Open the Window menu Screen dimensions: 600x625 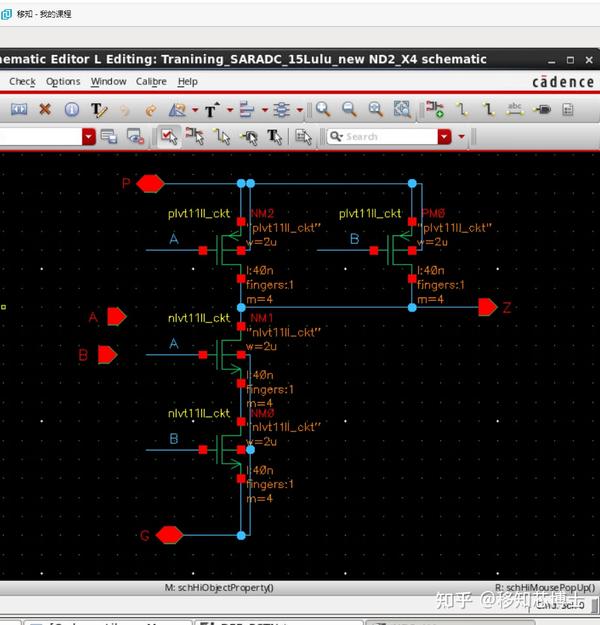pos(108,81)
